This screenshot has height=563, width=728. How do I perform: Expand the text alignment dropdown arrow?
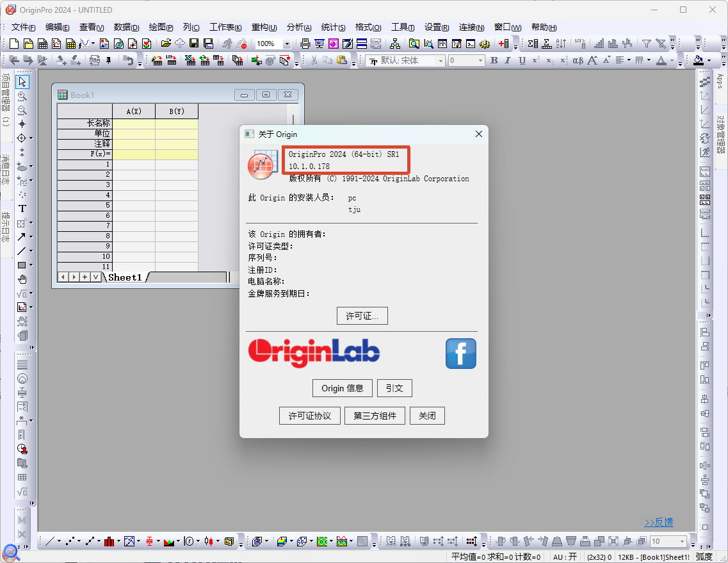click(629, 60)
